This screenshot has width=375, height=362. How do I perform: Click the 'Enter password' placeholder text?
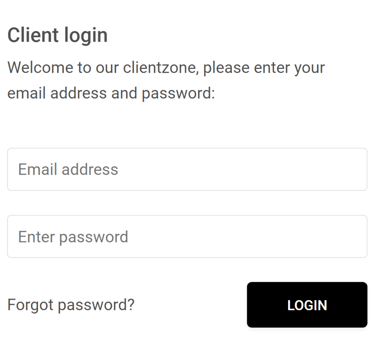[x=73, y=237]
